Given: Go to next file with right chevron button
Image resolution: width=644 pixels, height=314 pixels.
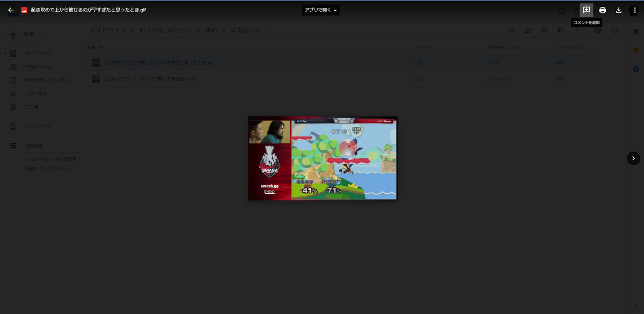Looking at the screenshot, I should coord(633,158).
